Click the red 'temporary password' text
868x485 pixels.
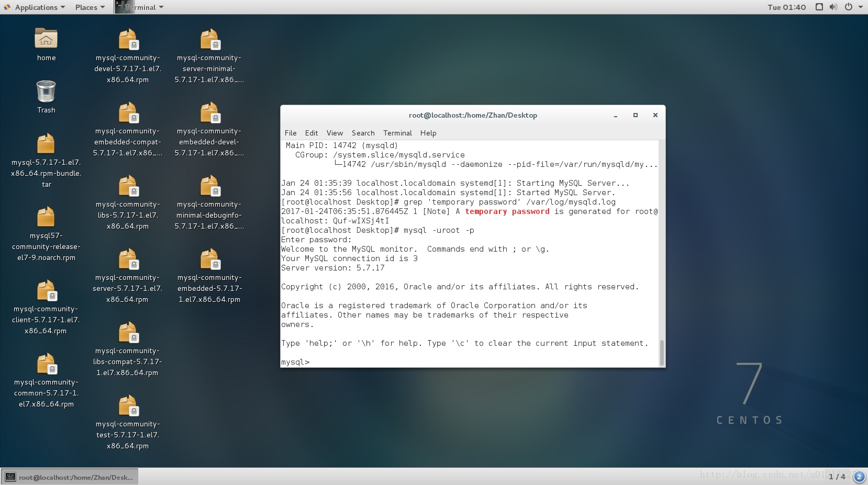tap(507, 211)
